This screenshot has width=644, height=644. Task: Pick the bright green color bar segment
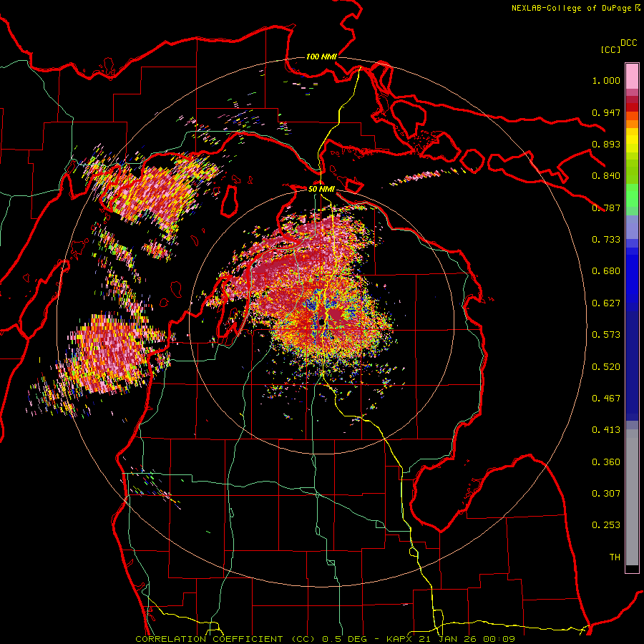click(632, 195)
